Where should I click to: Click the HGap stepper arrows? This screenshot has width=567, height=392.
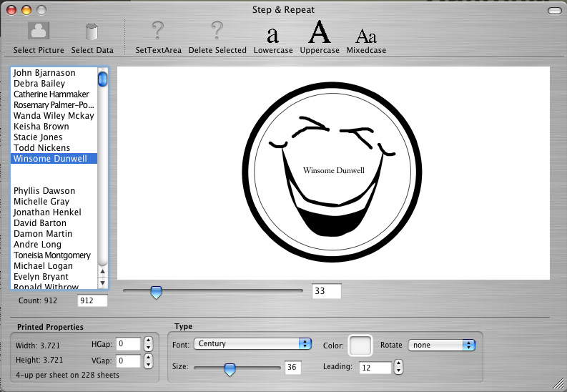click(148, 344)
